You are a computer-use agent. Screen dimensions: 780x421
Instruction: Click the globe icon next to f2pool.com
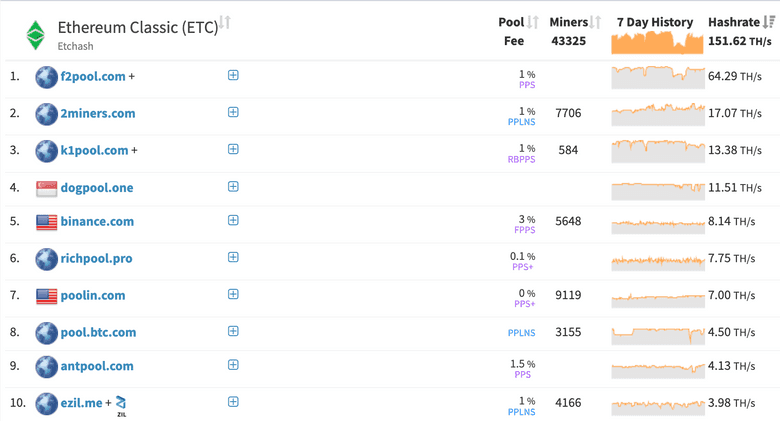click(46, 77)
